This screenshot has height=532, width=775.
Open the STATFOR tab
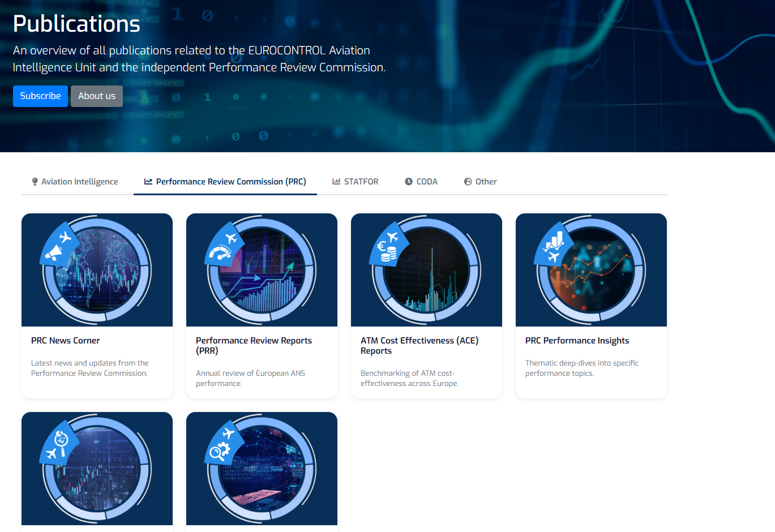coord(356,182)
